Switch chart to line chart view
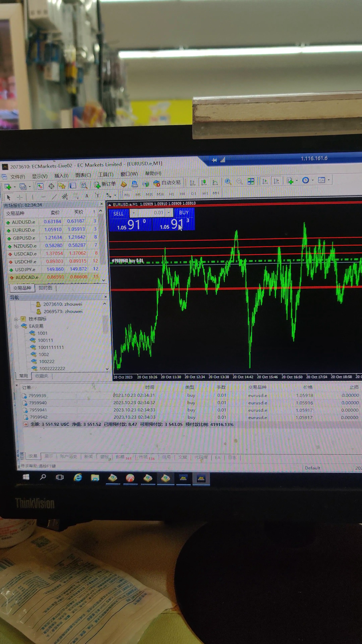This screenshot has width=362, height=644. pos(215,182)
